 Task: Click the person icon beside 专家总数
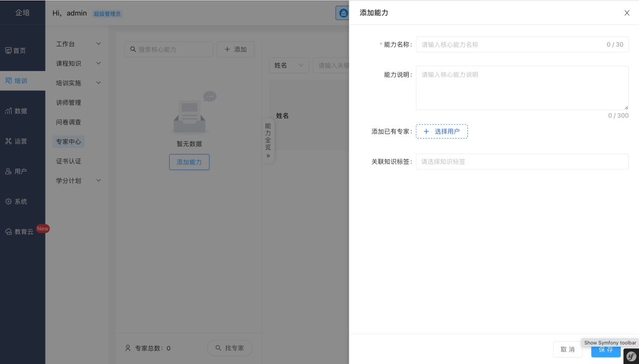pos(128,348)
